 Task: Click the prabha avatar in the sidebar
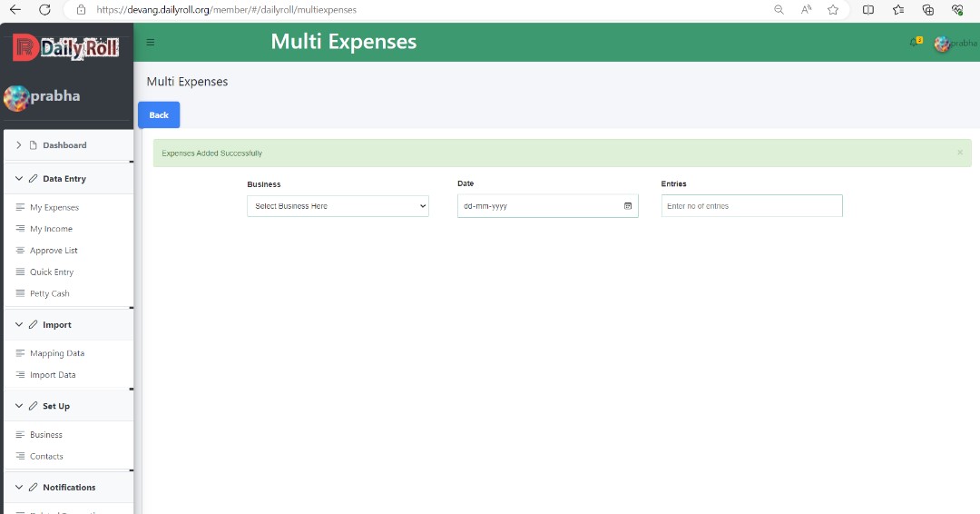16,97
